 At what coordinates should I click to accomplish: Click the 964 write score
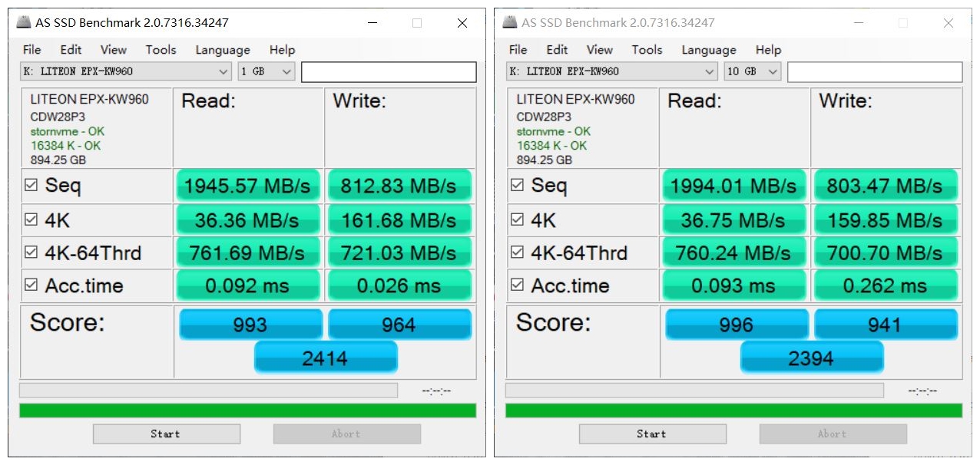pos(399,325)
